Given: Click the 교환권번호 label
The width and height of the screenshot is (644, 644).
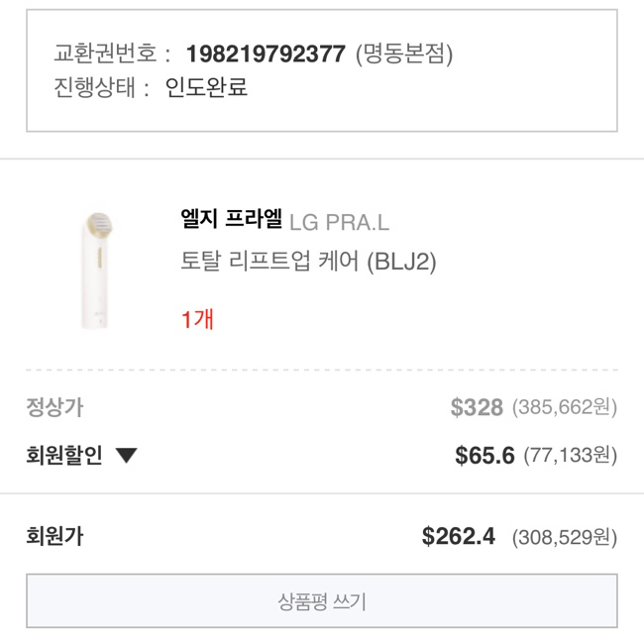Looking at the screenshot, I should coord(105,54).
